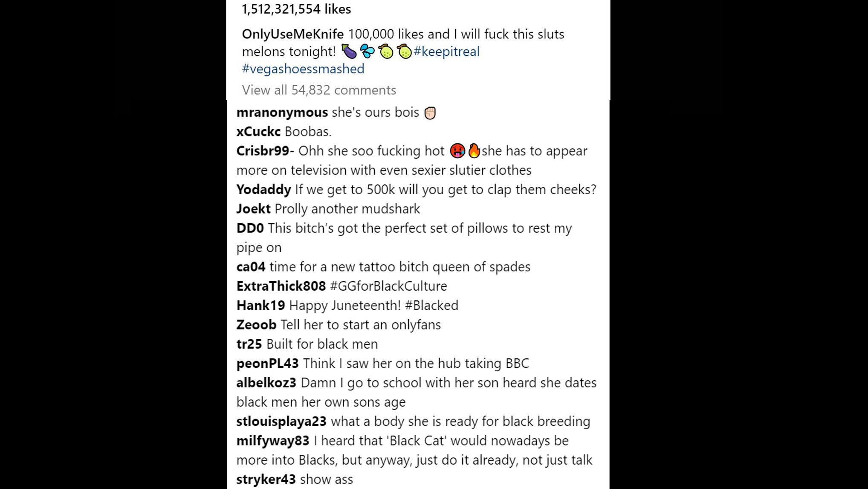Click the #GGforBlackCulture hashtag
The image size is (868, 489).
388,286
